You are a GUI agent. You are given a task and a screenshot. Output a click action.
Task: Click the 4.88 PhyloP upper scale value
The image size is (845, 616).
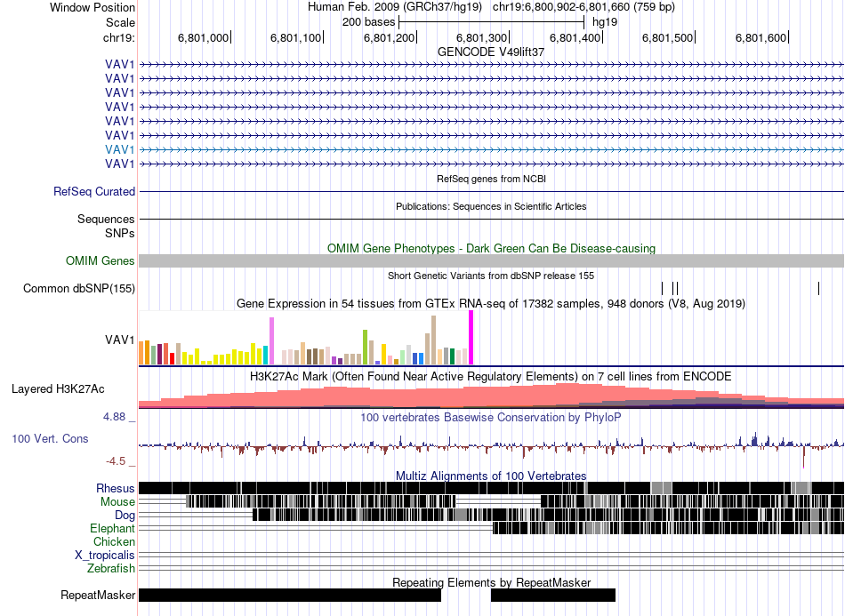point(114,417)
